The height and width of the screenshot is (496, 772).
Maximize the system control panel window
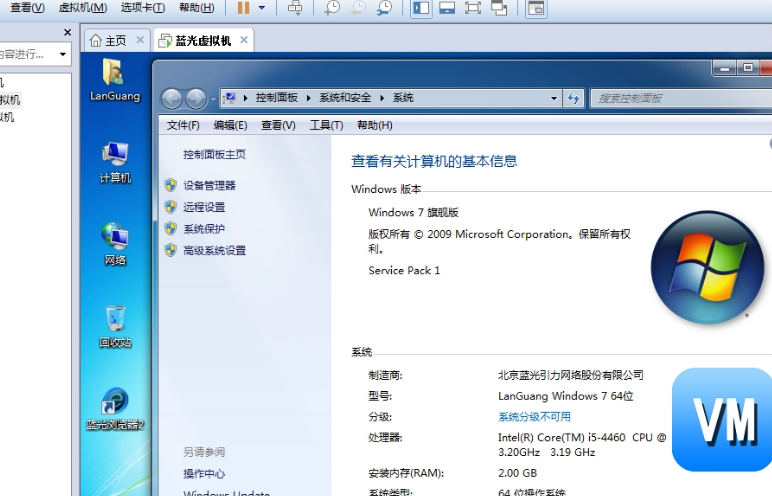point(747,68)
